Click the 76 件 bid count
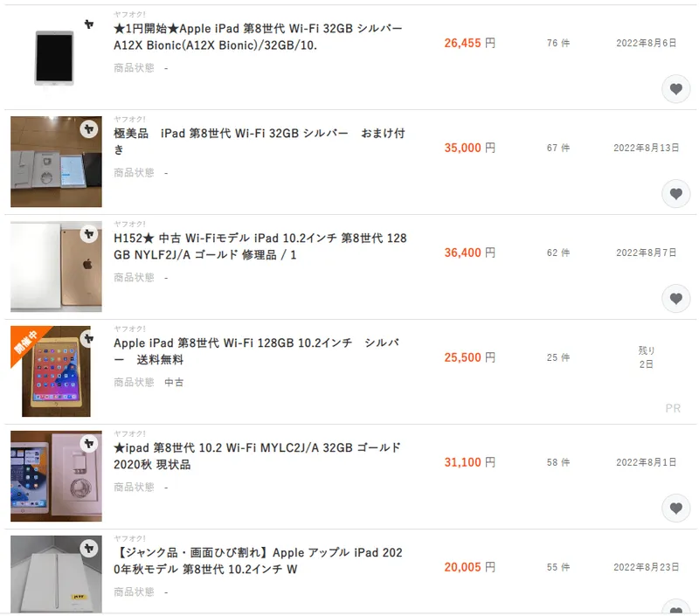Image resolution: width=699 pixels, height=616 pixels. coord(558,43)
